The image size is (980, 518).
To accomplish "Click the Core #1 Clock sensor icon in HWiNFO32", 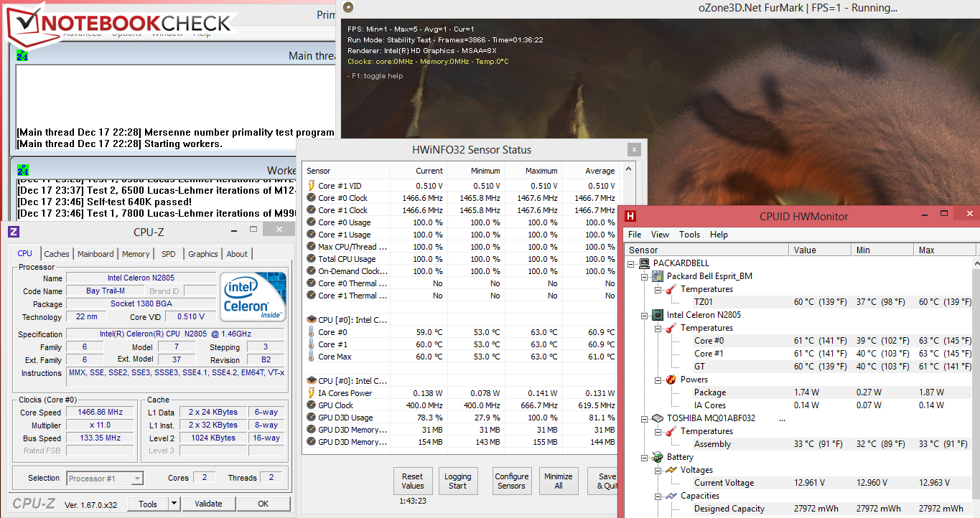I will (311, 210).
